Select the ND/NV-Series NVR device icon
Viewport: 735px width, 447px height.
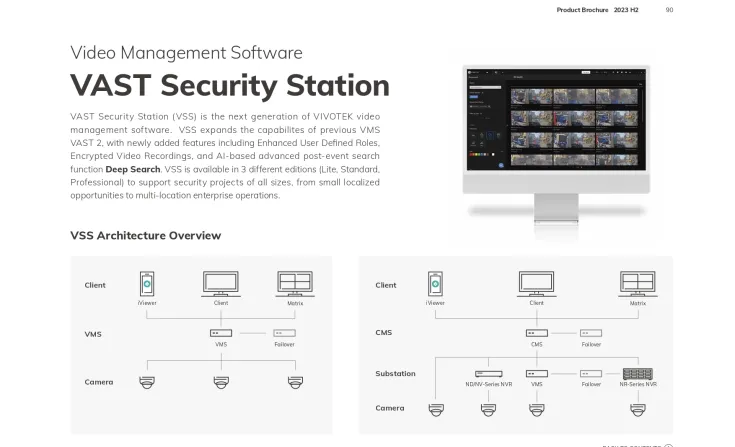coord(488,374)
